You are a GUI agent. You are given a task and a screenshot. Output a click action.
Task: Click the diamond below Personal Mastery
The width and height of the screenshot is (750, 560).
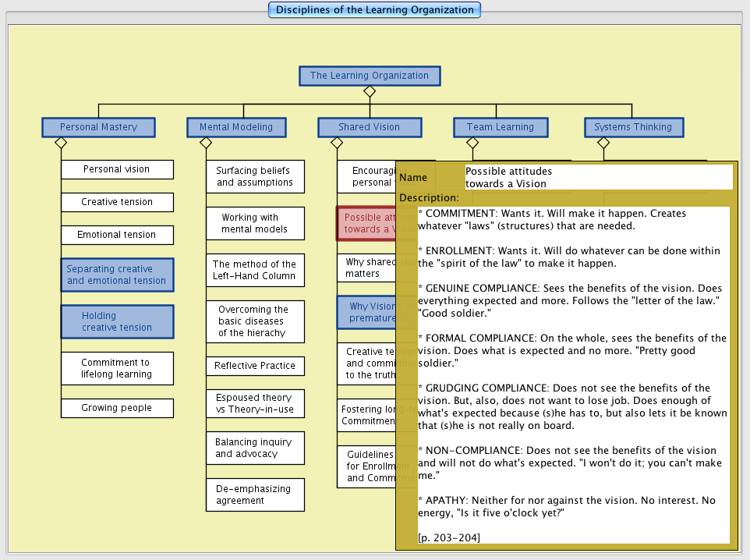point(61,143)
